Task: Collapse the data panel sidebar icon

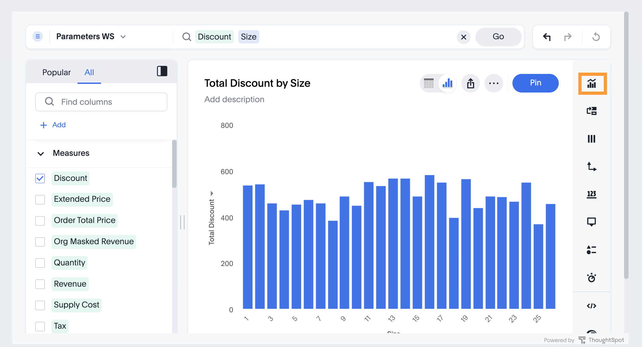Action: tap(163, 71)
